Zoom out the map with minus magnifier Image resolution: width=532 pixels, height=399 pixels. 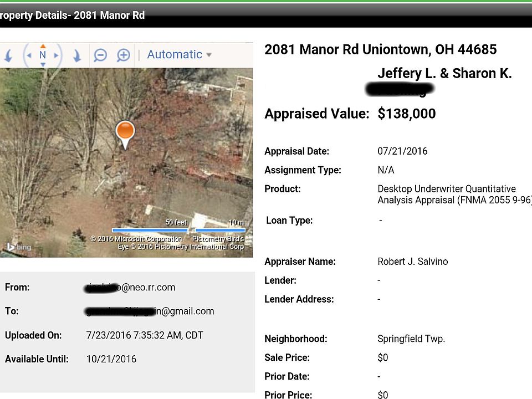pos(100,55)
